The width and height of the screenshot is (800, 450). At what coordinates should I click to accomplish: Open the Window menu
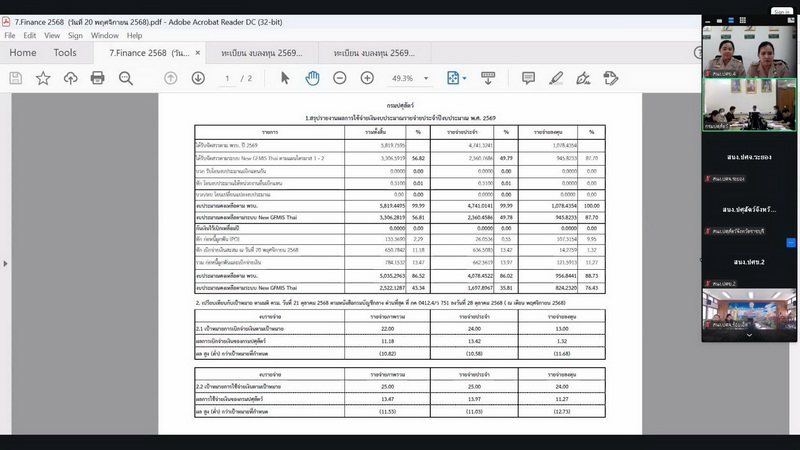(105, 35)
